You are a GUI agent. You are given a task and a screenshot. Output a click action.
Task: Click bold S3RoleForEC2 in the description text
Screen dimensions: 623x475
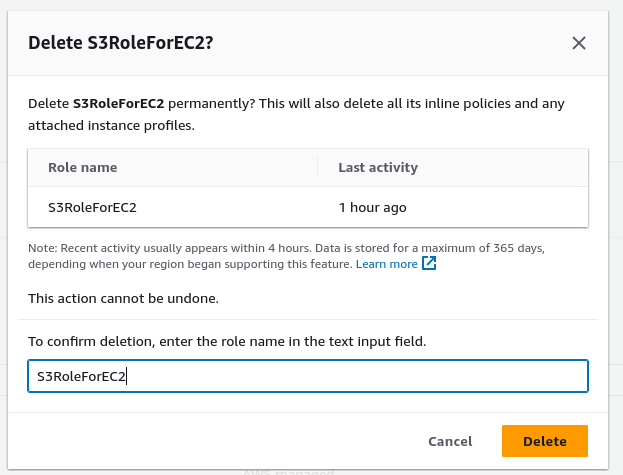pyautogui.click(x=118, y=103)
